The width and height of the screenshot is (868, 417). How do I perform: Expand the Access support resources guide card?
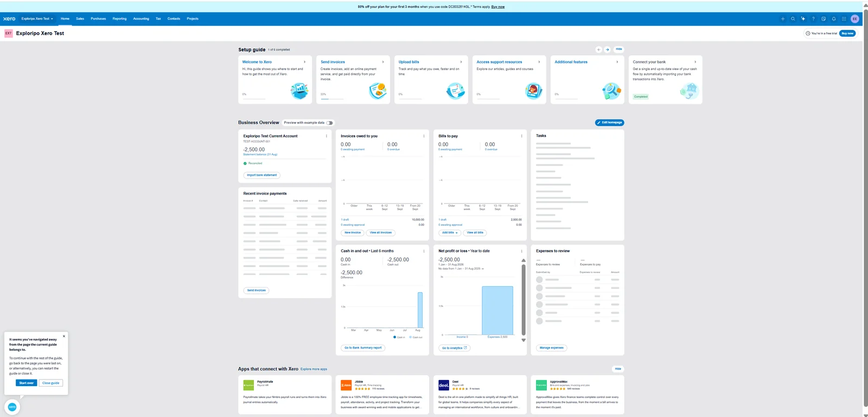point(539,62)
